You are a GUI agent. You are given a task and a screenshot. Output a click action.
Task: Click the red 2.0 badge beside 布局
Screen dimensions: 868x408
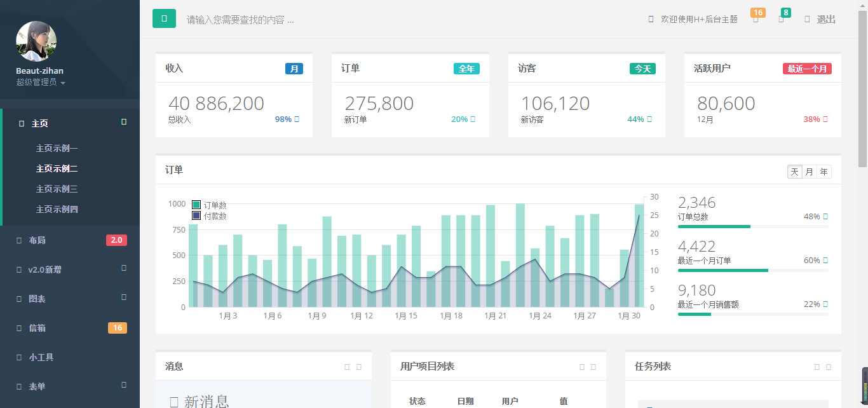tap(116, 240)
